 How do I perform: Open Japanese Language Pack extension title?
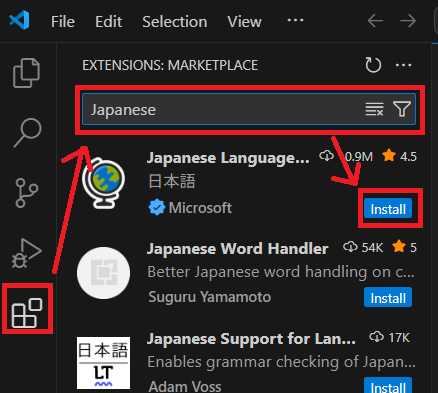pyautogui.click(x=228, y=158)
